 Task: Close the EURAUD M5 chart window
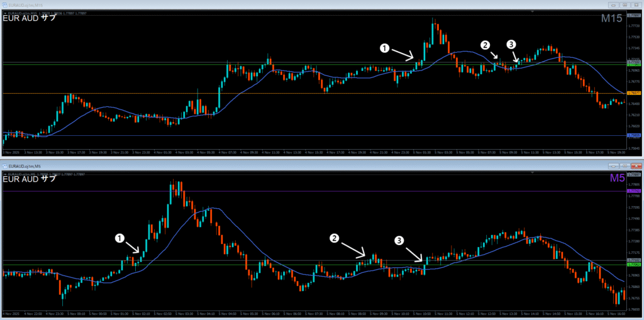click(635, 166)
